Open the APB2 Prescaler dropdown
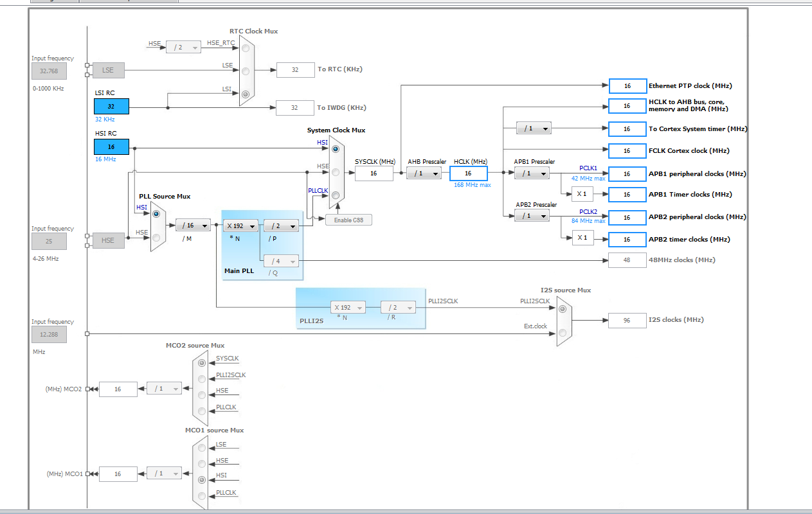This screenshot has height=514, width=812. coord(532,216)
